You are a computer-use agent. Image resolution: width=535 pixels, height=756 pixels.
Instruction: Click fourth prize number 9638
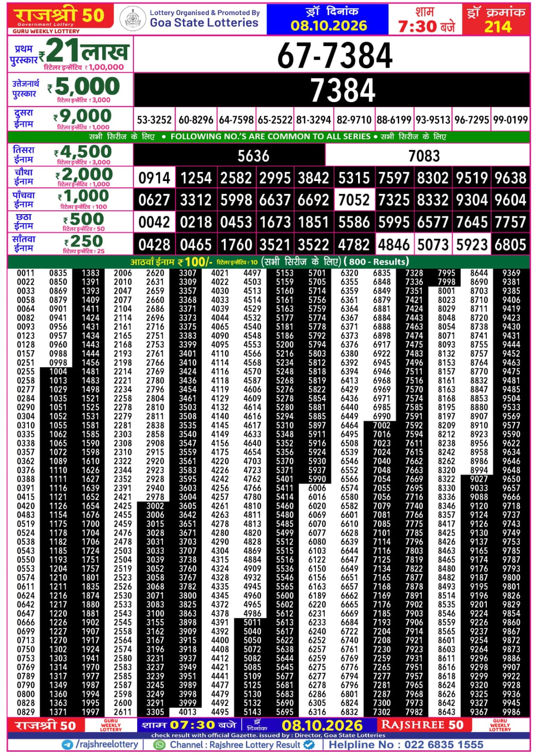(510, 178)
